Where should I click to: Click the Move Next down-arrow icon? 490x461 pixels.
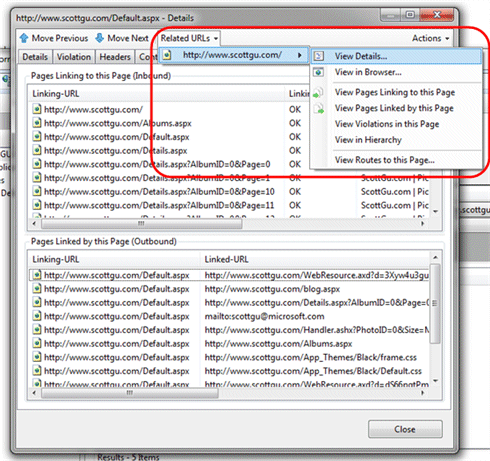pyautogui.click(x=100, y=38)
